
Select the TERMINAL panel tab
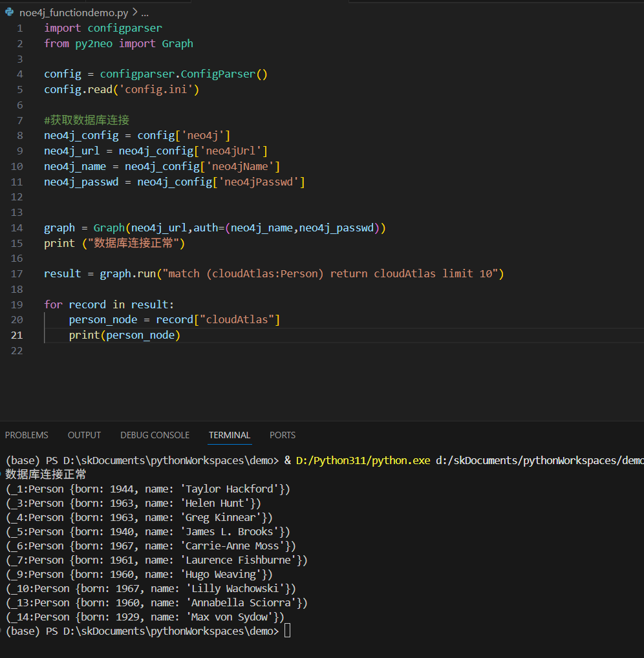pyautogui.click(x=230, y=435)
